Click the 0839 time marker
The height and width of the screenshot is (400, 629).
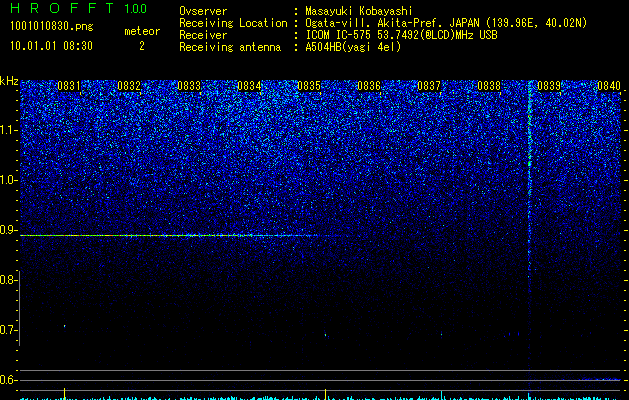tap(548, 86)
